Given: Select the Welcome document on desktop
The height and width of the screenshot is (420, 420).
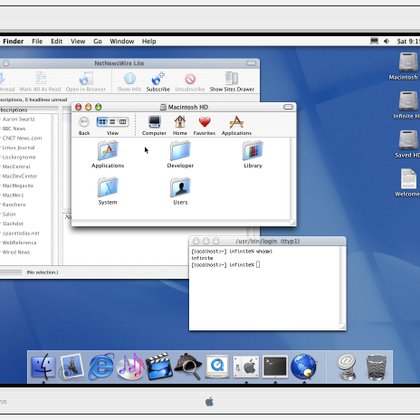Looking at the screenshot, I should [x=408, y=183].
